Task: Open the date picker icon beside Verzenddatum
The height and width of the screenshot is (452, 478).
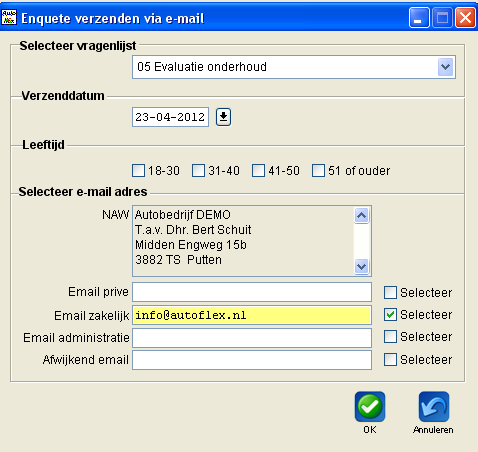Action: 223,117
